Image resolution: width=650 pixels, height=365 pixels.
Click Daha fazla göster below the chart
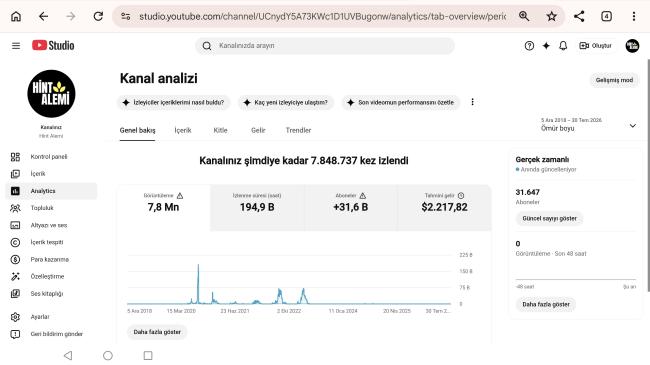click(x=157, y=332)
